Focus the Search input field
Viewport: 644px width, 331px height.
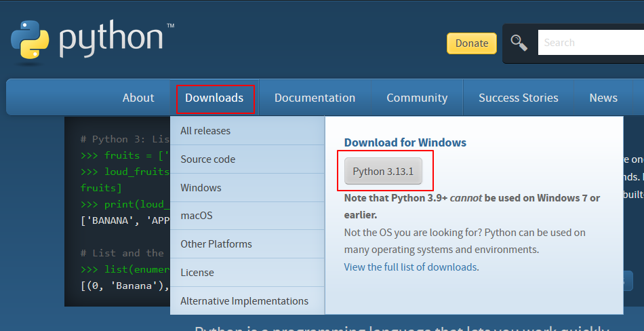[x=591, y=42]
